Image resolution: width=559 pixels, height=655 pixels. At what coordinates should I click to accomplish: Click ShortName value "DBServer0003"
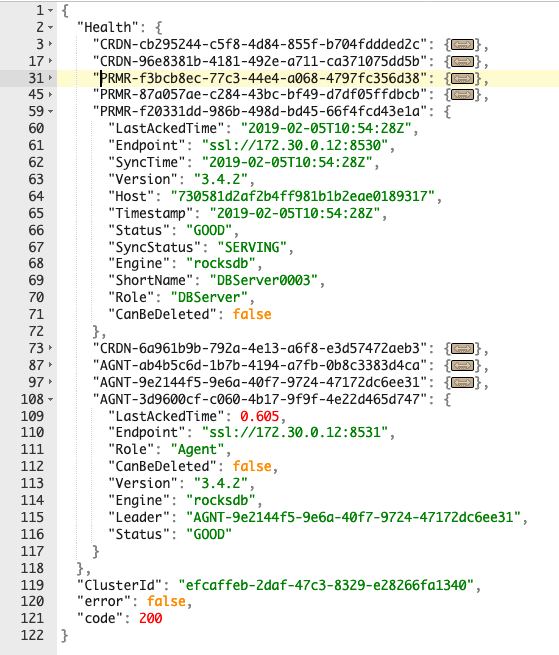click(264, 280)
